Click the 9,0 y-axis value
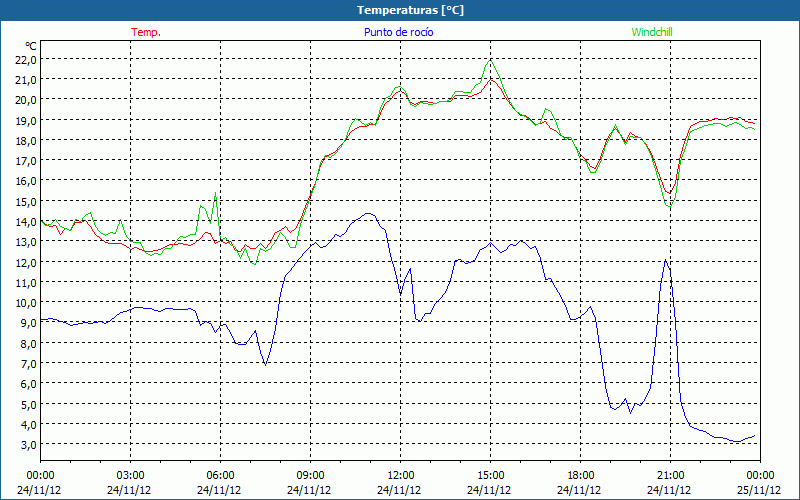 point(29,322)
